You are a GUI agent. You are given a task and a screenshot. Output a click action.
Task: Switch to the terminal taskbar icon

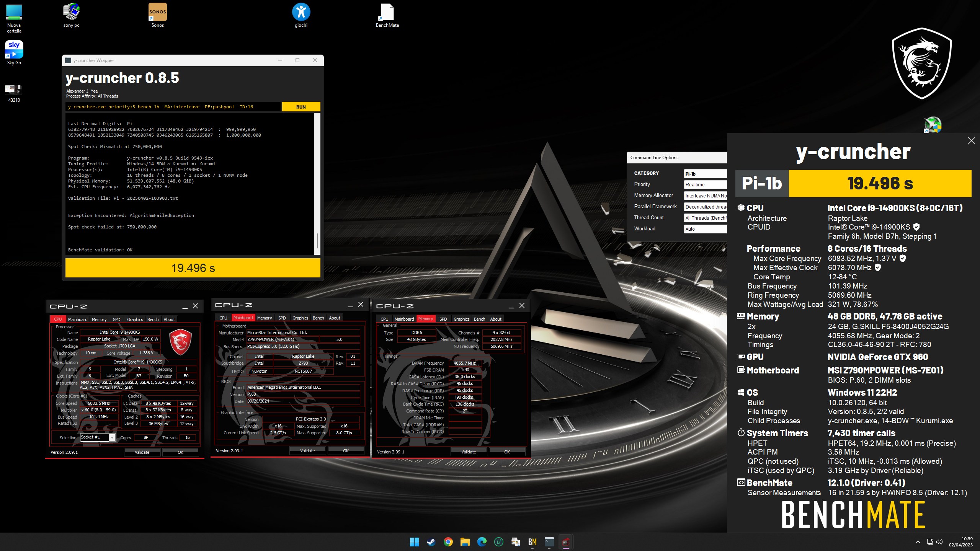pyautogui.click(x=549, y=542)
